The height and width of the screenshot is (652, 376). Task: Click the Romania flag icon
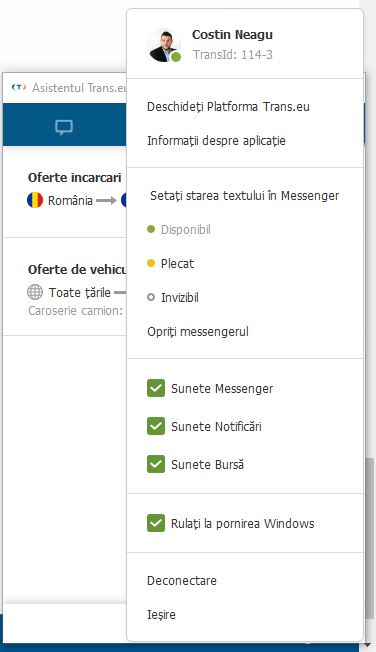click(35, 200)
